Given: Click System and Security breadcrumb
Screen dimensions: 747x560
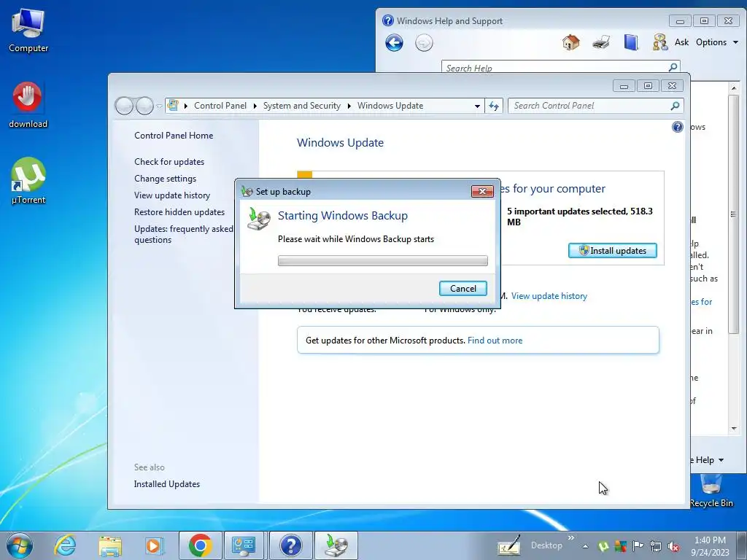Looking at the screenshot, I should point(302,106).
